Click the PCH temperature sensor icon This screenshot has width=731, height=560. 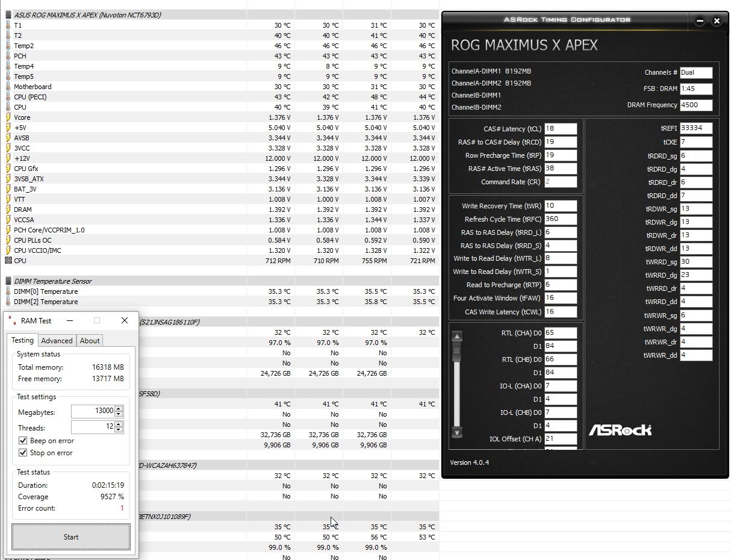pyautogui.click(x=8, y=56)
